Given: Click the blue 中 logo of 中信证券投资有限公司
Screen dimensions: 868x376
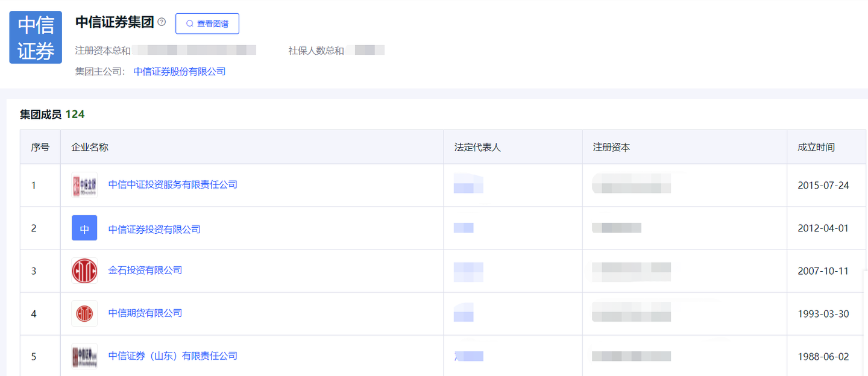Looking at the screenshot, I should (x=84, y=228).
